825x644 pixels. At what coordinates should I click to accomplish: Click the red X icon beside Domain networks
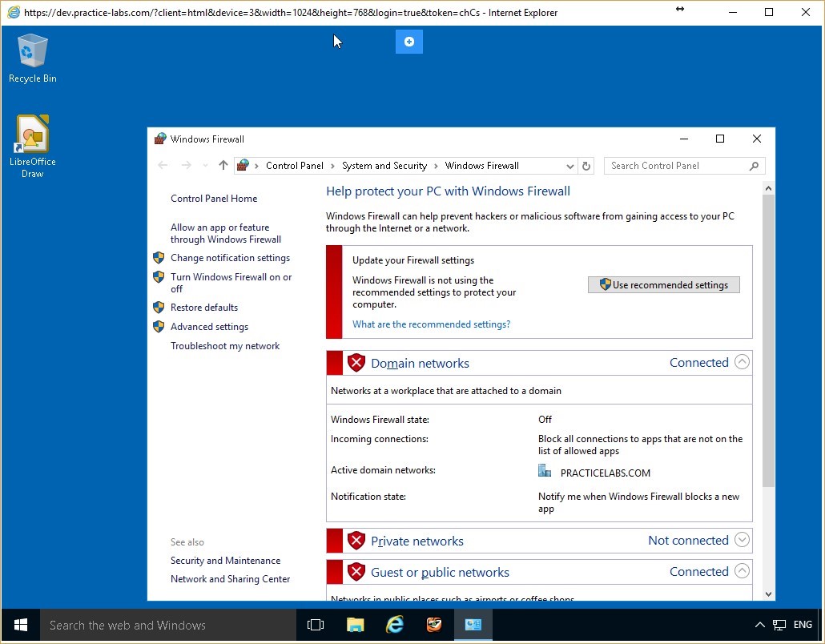356,362
